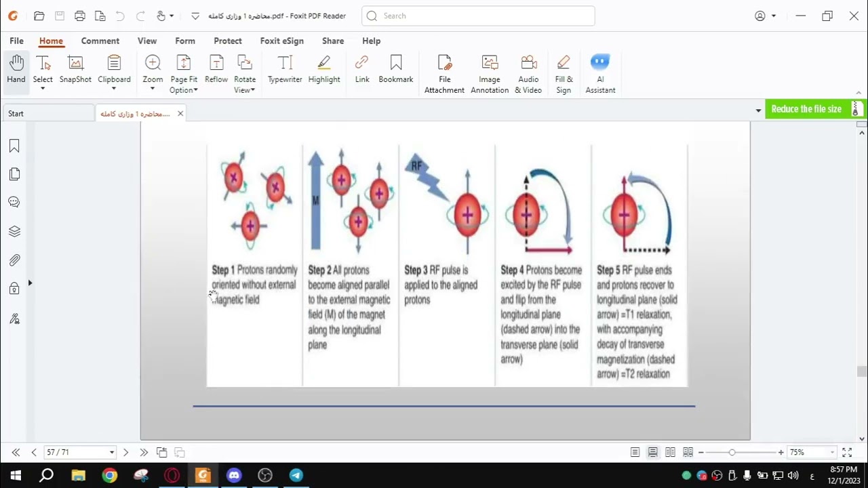Viewport: 868px width, 488px height.
Task: Open Google Chrome from the taskbar
Action: 109,475
